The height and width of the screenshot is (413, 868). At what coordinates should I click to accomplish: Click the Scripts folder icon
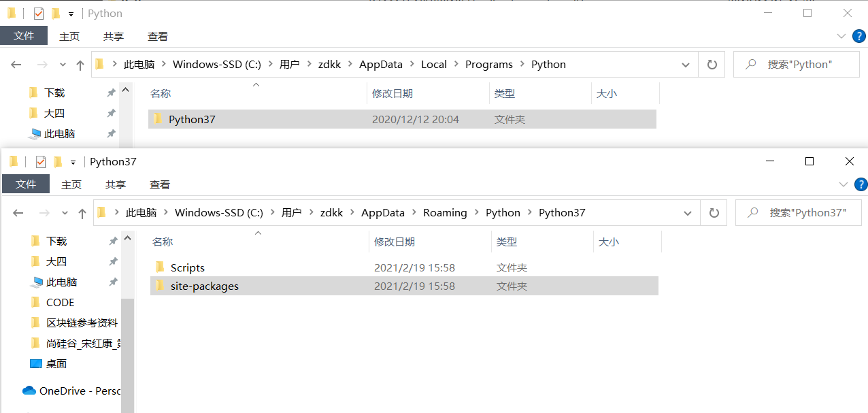point(160,267)
